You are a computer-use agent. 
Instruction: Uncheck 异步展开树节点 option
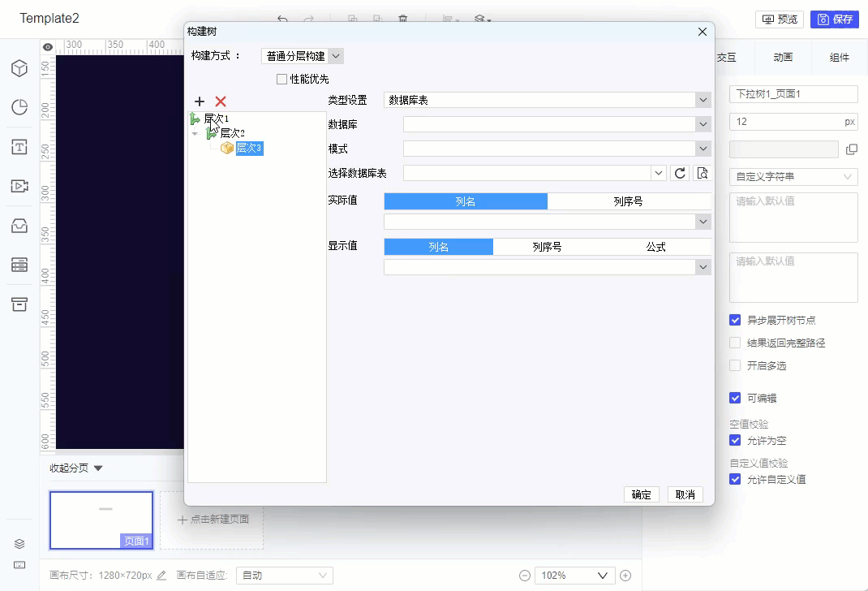735,320
